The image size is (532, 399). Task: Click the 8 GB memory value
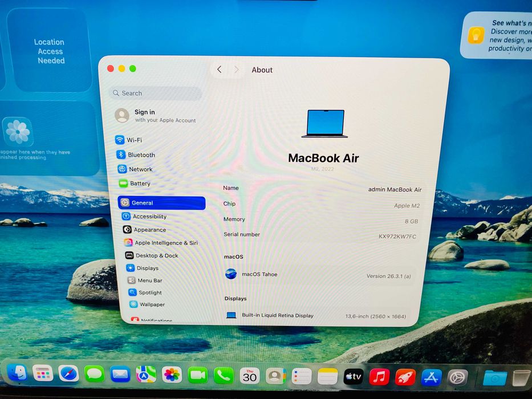pos(411,221)
